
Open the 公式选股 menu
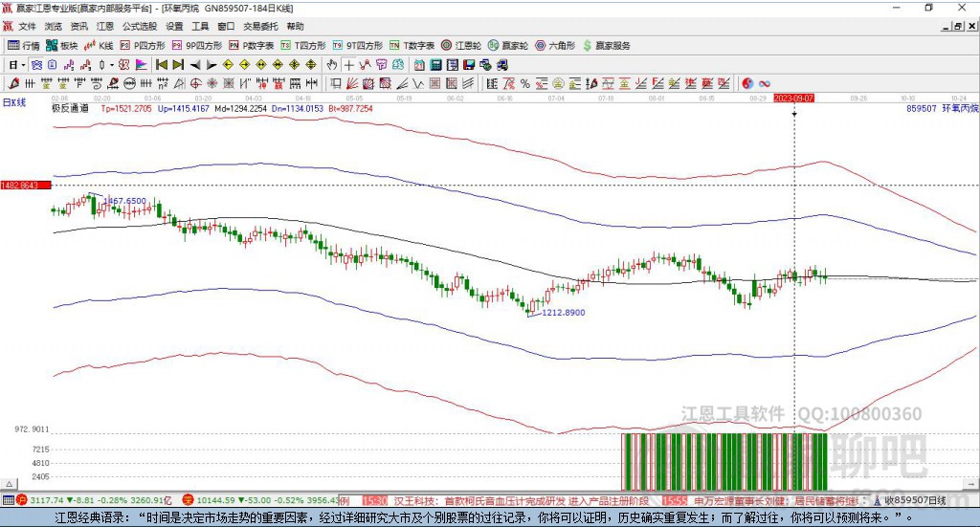point(140,27)
